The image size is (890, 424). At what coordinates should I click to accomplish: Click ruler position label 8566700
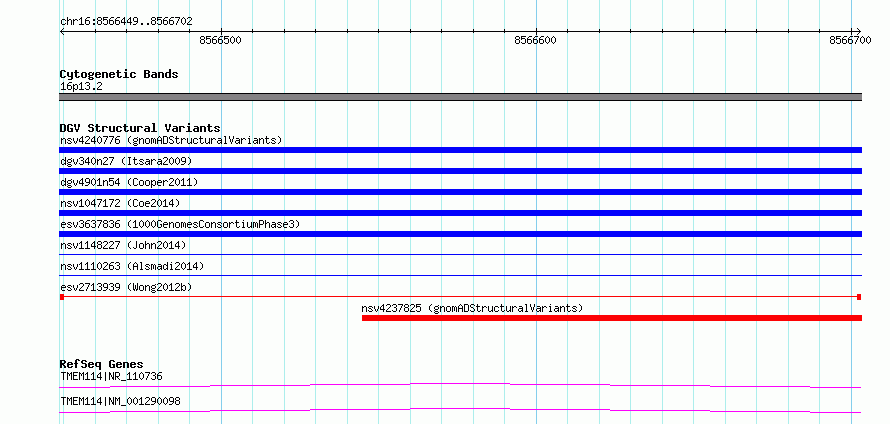pyautogui.click(x=851, y=40)
